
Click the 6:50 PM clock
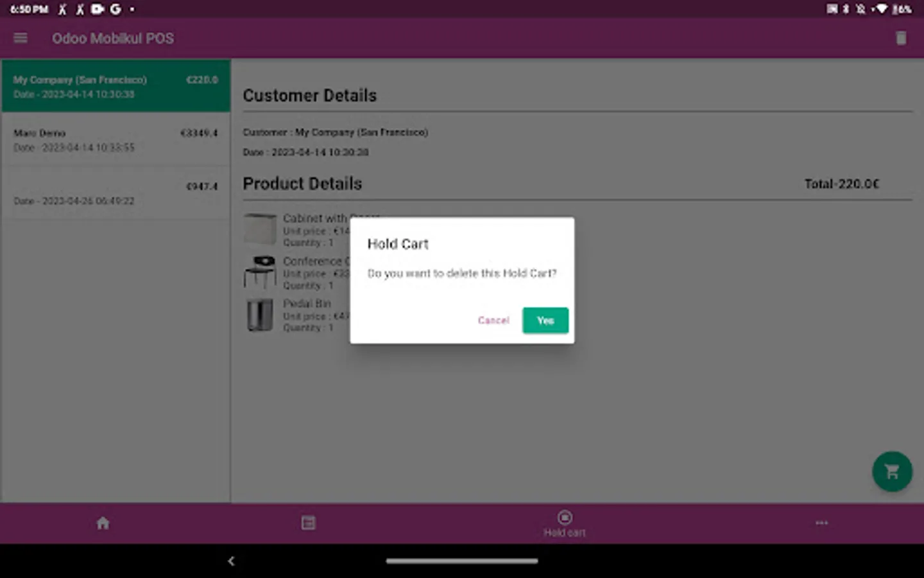(29, 9)
